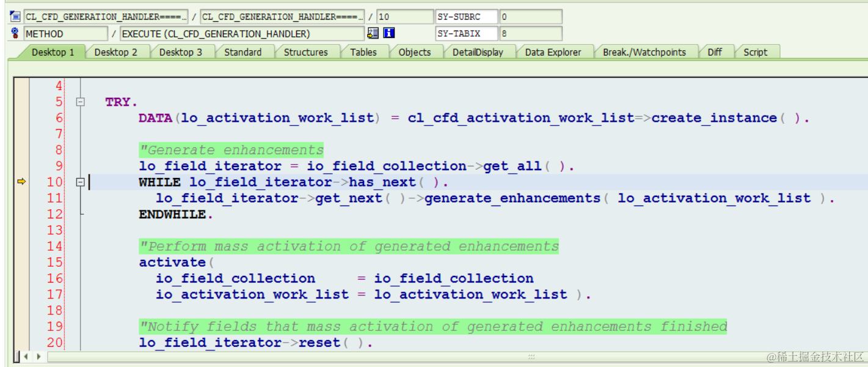Click the horizontal scroll right arrow
This screenshot has height=367, width=868.
(x=38, y=356)
